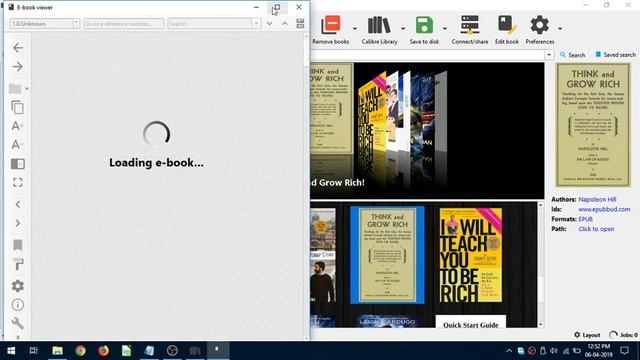Expand Remove books dropdown arrow
This screenshot has width=640, height=360.
[x=354, y=29]
